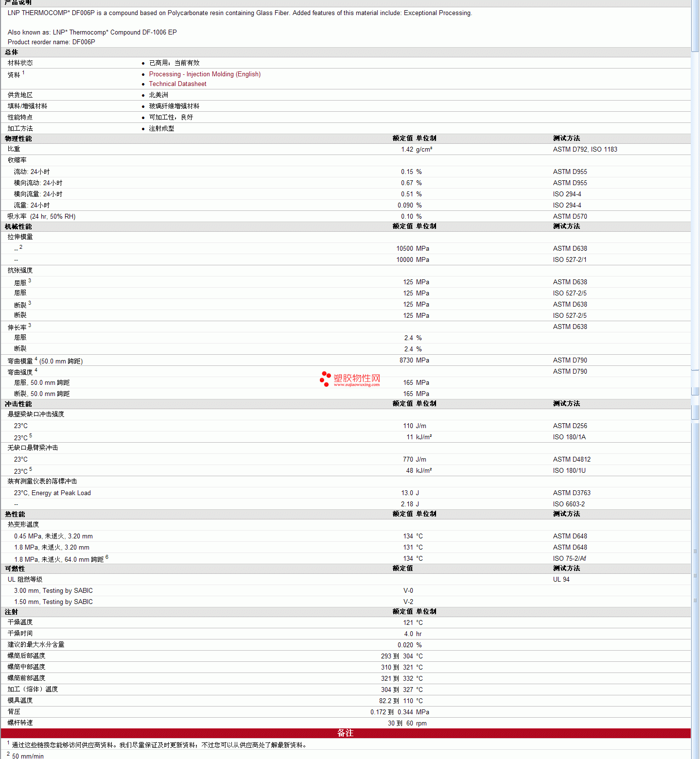Image resolution: width=700 pixels, height=759 pixels.
Task: Click the 供货地区 row label
Action: coord(20,95)
